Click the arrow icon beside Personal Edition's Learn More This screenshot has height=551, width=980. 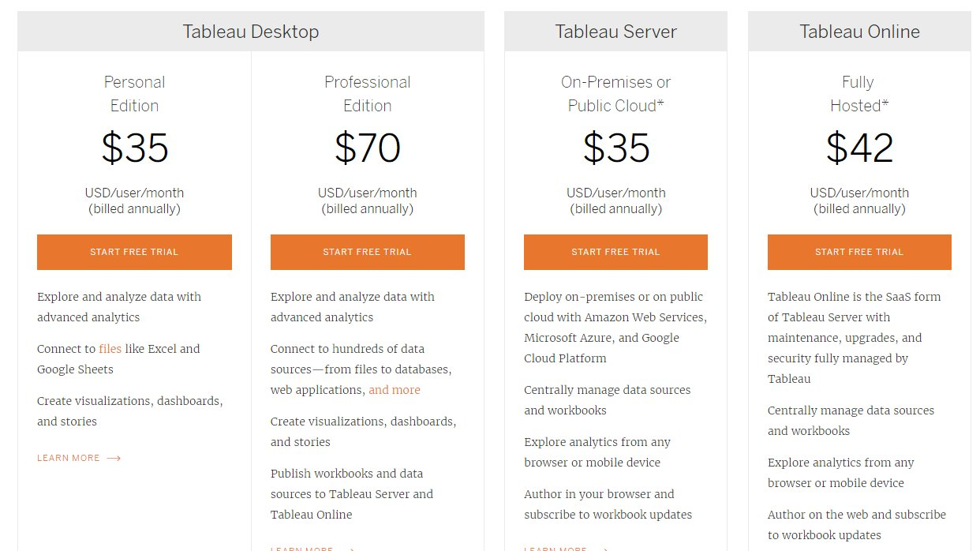tap(114, 458)
